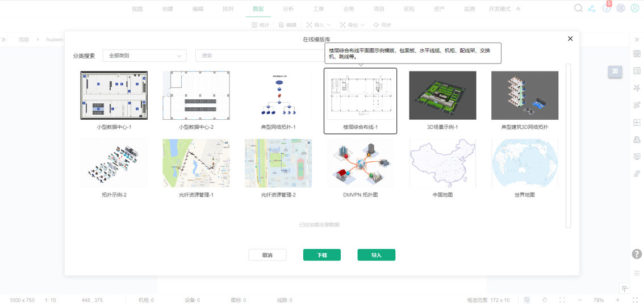Open the link route icon in the right sidebar
Viewport: 644px width, 306px height.
pos(637,104)
